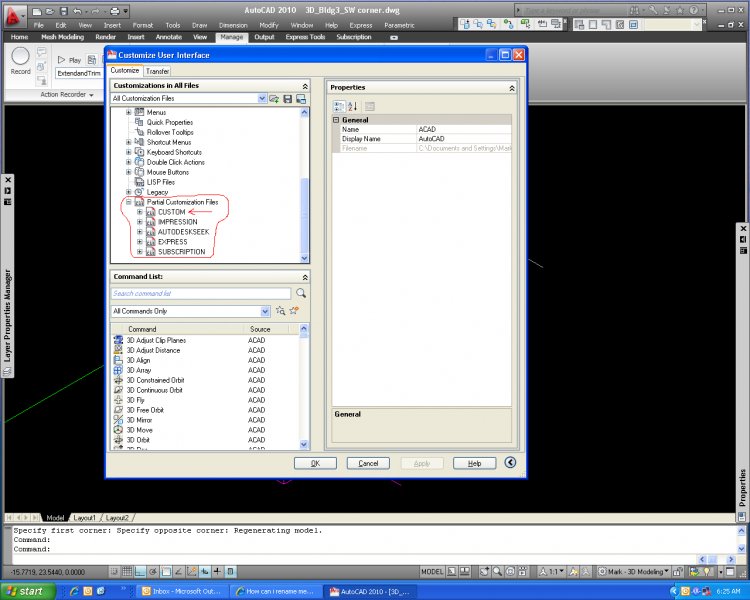The height and width of the screenshot is (600, 750).
Task: Click the Help button in dialog
Action: coord(474,463)
